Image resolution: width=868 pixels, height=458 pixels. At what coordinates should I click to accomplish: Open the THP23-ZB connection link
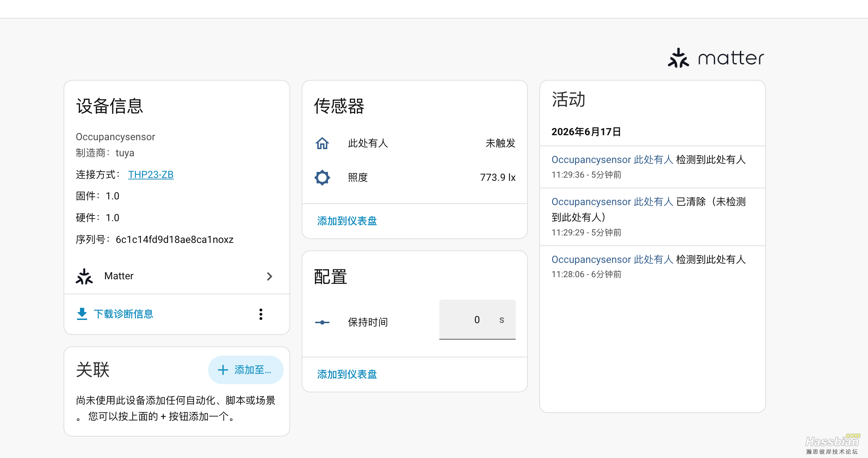[151, 174]
